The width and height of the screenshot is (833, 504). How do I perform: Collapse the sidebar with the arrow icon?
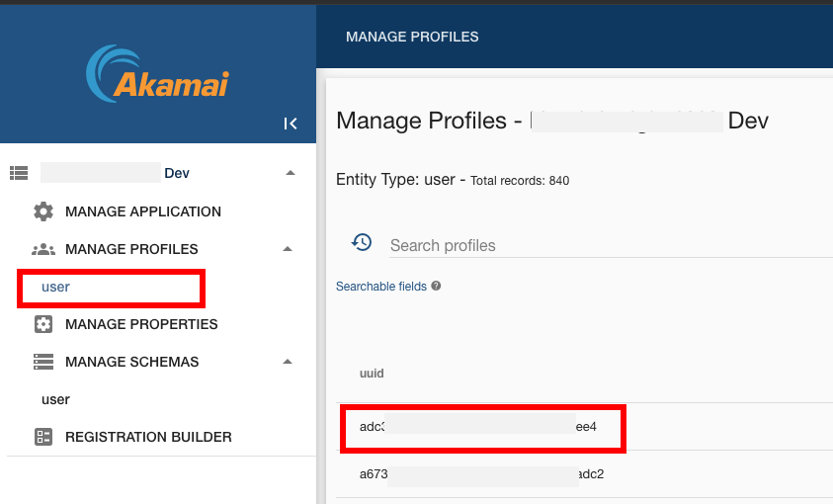(x=291, y=124)
